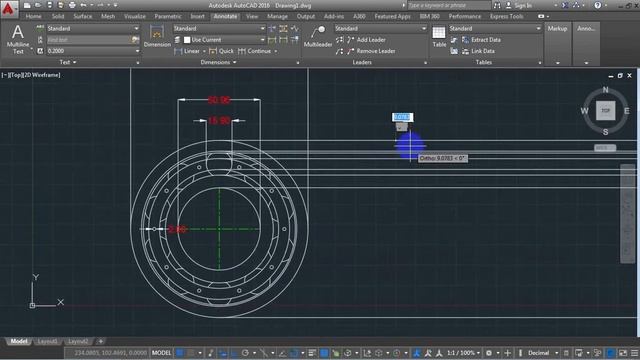Viewport: 640px width, 360px height.
Task: Expand the Dimensions panel title
Action: tap(218, 62)
